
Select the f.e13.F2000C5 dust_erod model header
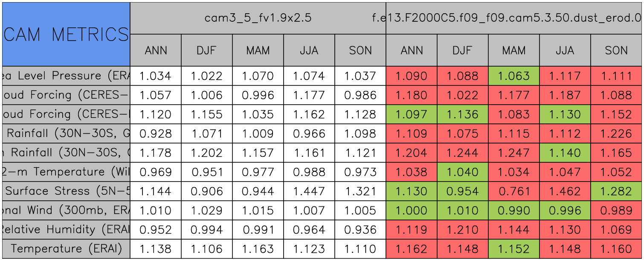[514, 18]
